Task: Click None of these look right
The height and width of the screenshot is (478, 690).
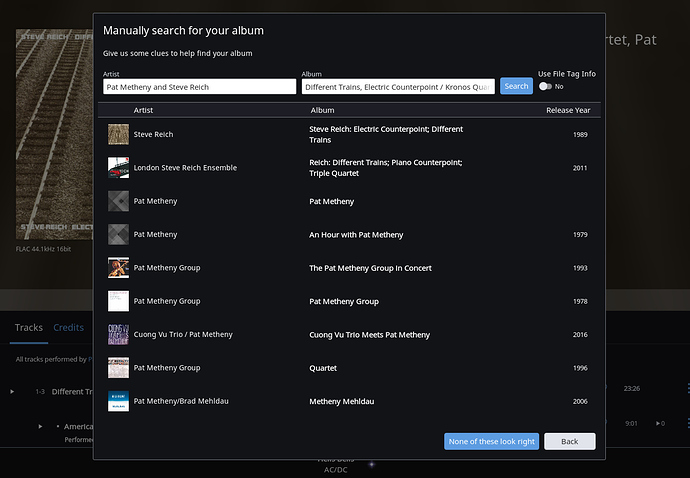Action: [491, 441]
